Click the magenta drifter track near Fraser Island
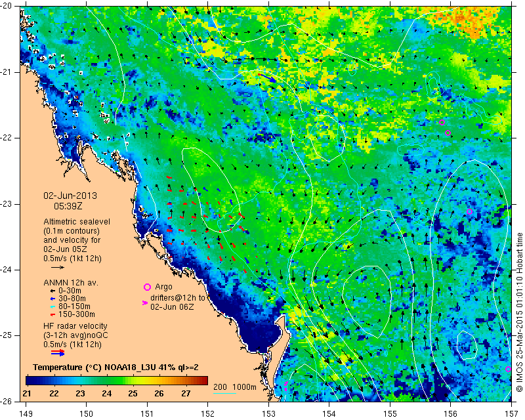This screenshot has width=525, height=420. pos(285,386)
